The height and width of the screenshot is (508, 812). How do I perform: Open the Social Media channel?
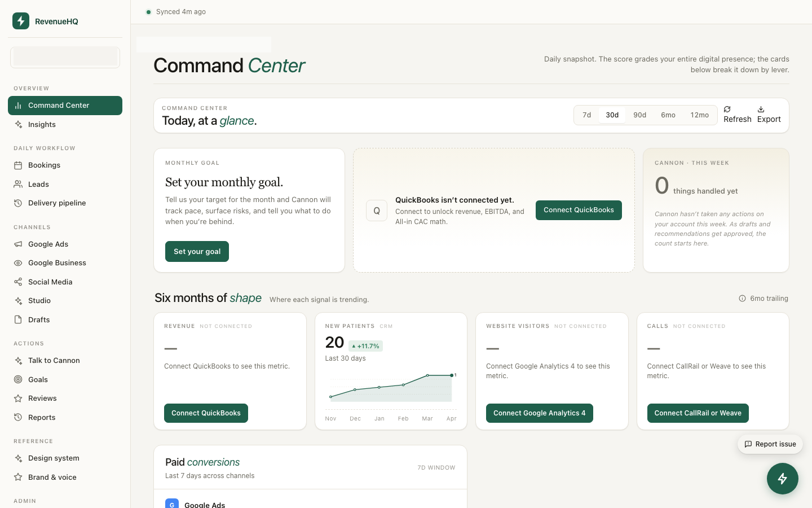tap(65, 282)
